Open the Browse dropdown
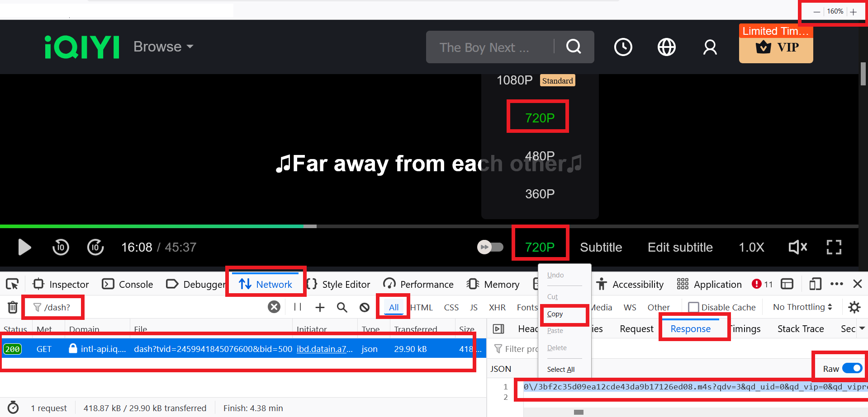 [163, 47]
